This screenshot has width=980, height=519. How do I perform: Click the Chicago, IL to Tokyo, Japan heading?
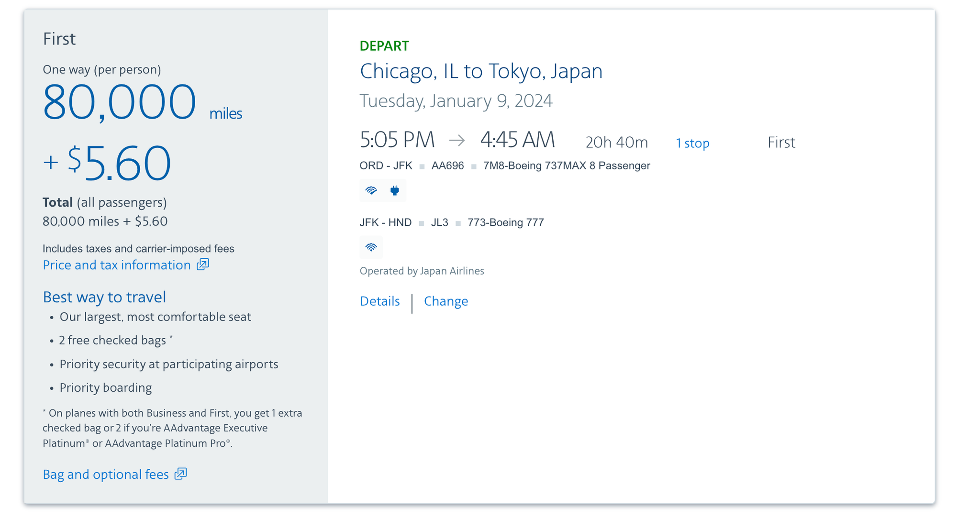point(481,71)
